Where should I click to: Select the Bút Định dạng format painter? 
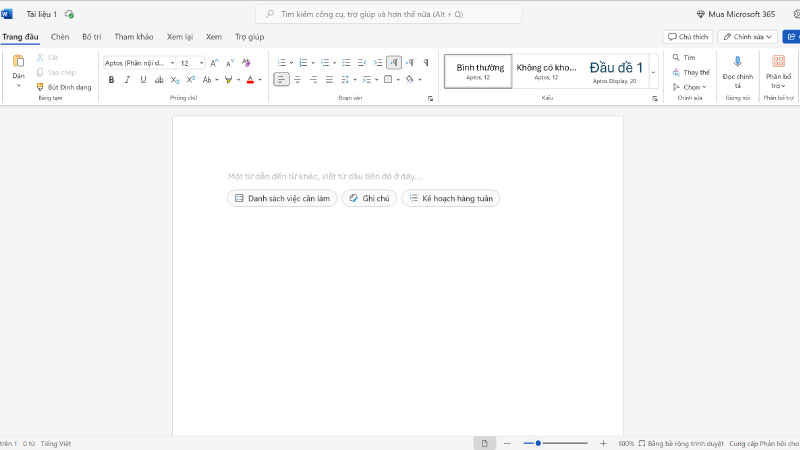pos(64,87)
